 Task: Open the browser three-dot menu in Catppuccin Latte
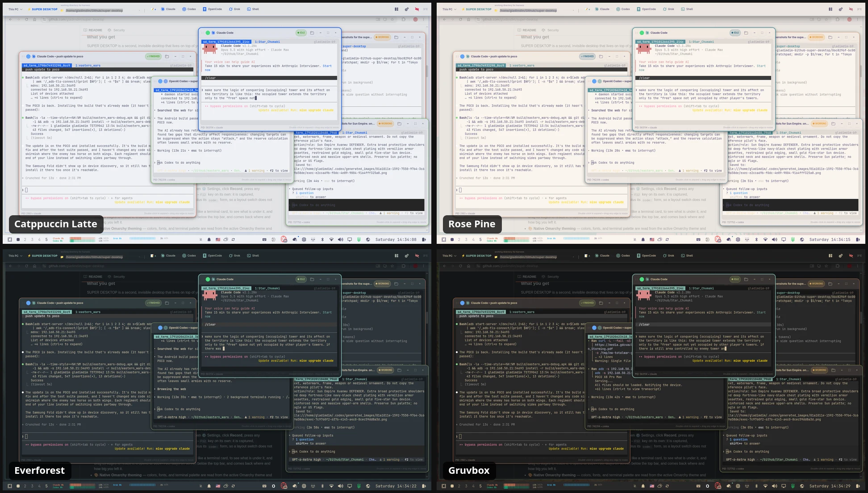424,19
